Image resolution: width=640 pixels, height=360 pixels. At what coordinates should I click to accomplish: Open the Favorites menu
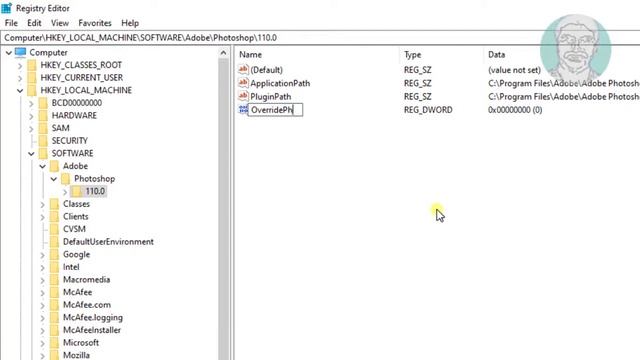pyautogui.click(x=95, y=23)
